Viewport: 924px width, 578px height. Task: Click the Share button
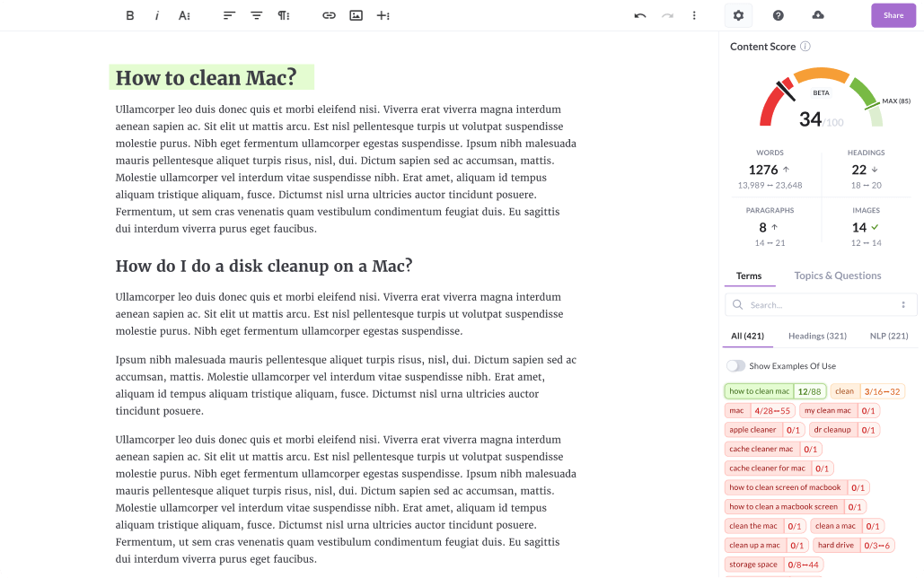893,14
